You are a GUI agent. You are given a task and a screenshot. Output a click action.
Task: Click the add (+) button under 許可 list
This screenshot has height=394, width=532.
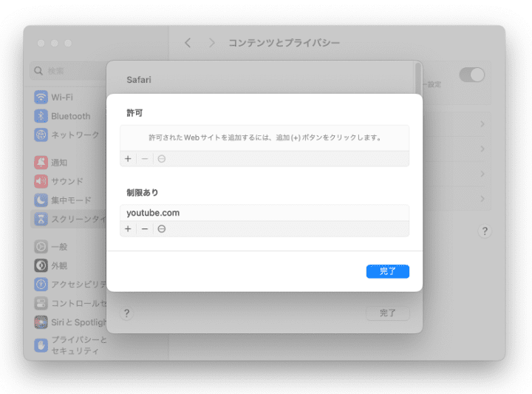click(128, 159)
